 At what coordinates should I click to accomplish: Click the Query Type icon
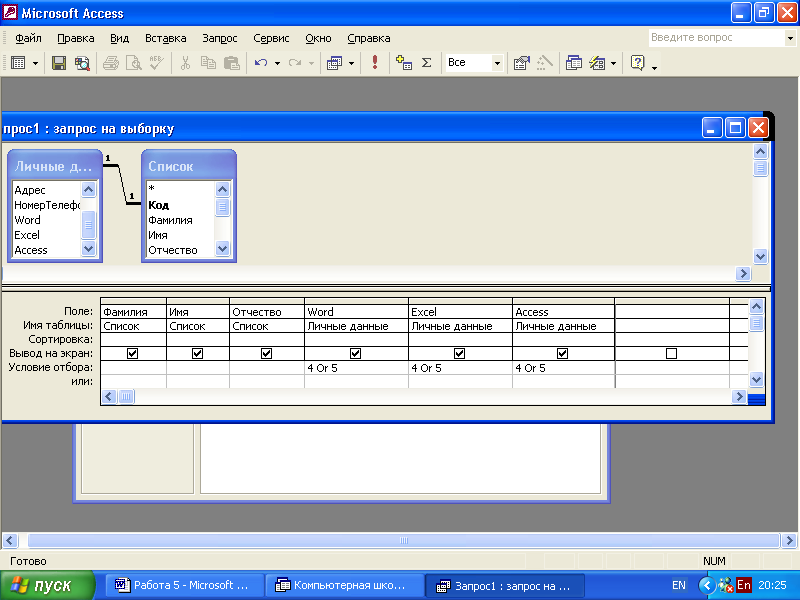(x=334, y=63)
